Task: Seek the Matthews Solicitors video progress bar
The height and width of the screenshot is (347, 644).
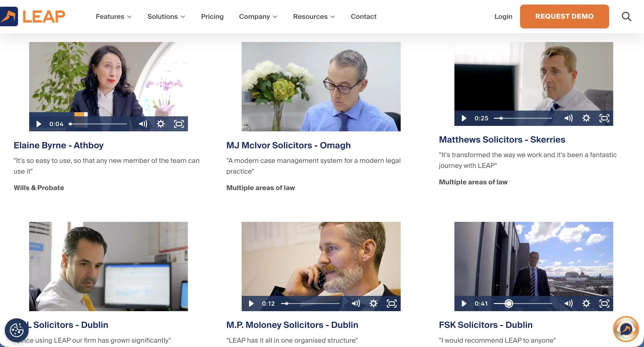Action: [x=523, y=118]
